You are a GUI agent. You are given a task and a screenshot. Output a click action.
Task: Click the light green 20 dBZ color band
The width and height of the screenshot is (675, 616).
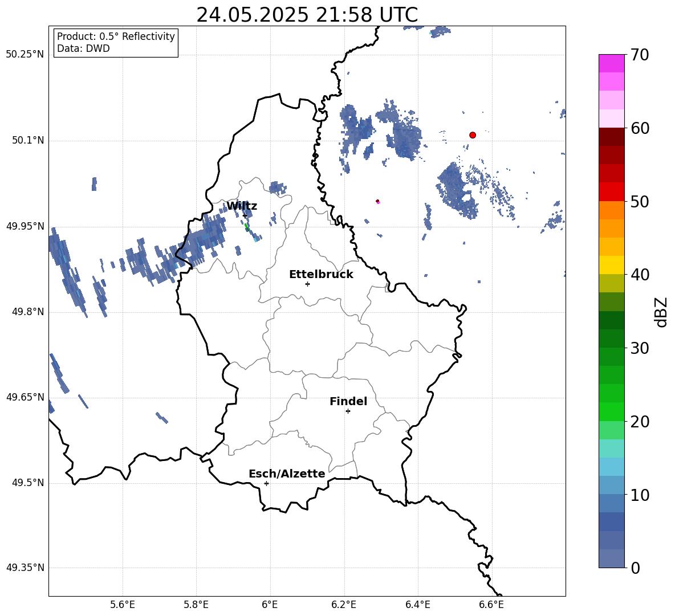point(611,430)
